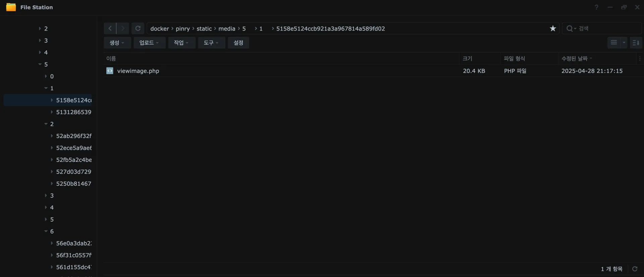
Task: Add current folder to favorites with star icon
Action: click(553, 29)
